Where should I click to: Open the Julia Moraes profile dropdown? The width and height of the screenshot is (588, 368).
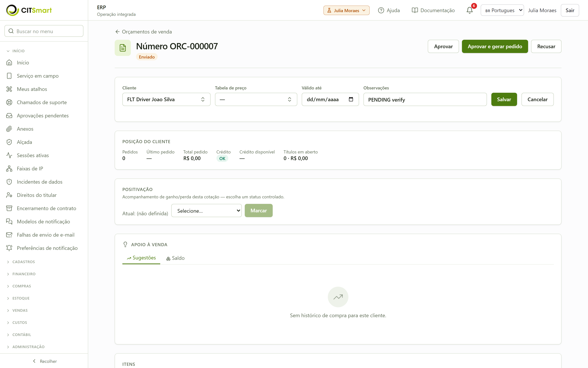346,10
